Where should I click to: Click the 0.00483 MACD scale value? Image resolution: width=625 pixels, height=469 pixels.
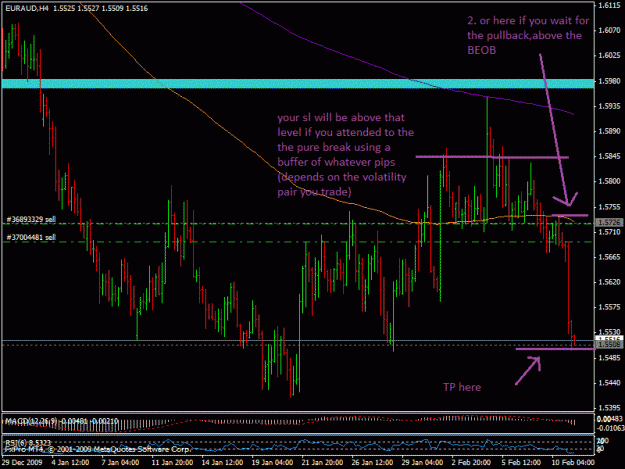point(610,419)
